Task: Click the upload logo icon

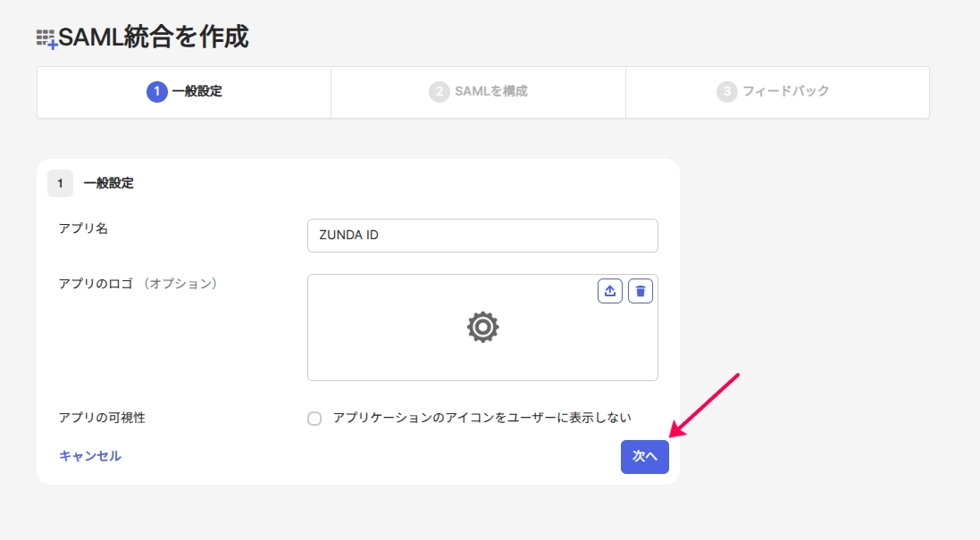Action: point(609,291)
